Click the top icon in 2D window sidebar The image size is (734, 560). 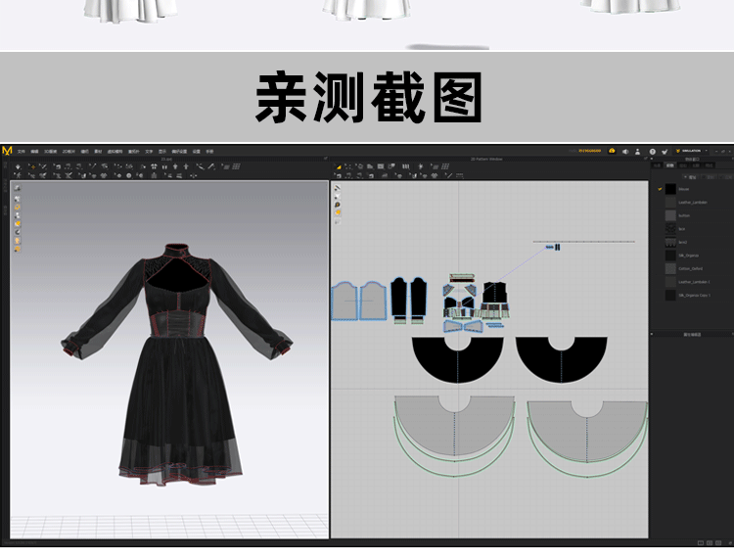[338, 187]
